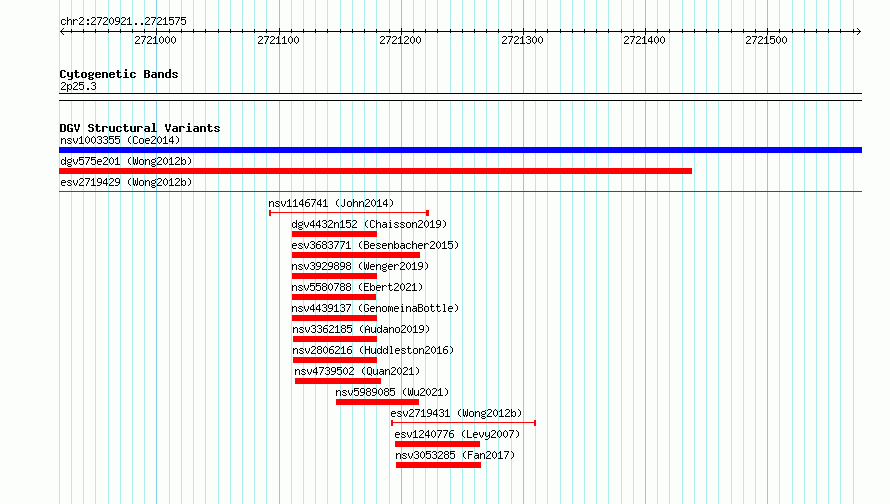Click the 2p25.3 band label
Viewport: 890px width, 504px height.
[78, 86]
